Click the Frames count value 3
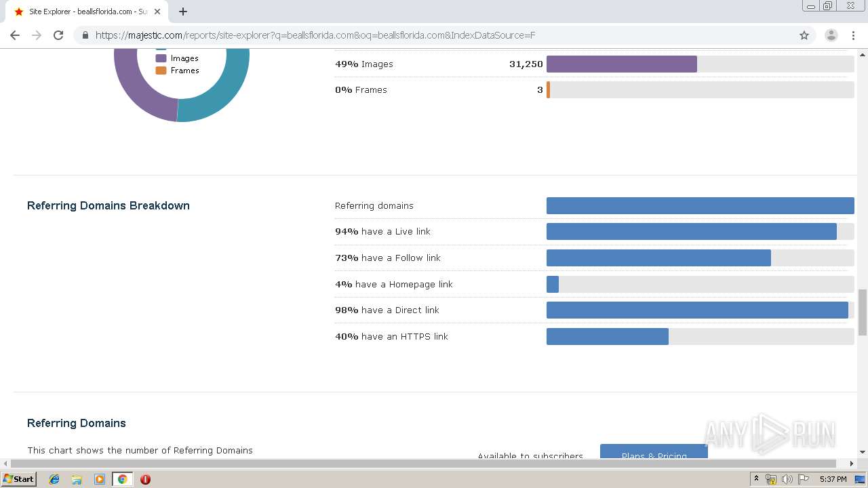The image size is (868, 488). pos(540,90)
